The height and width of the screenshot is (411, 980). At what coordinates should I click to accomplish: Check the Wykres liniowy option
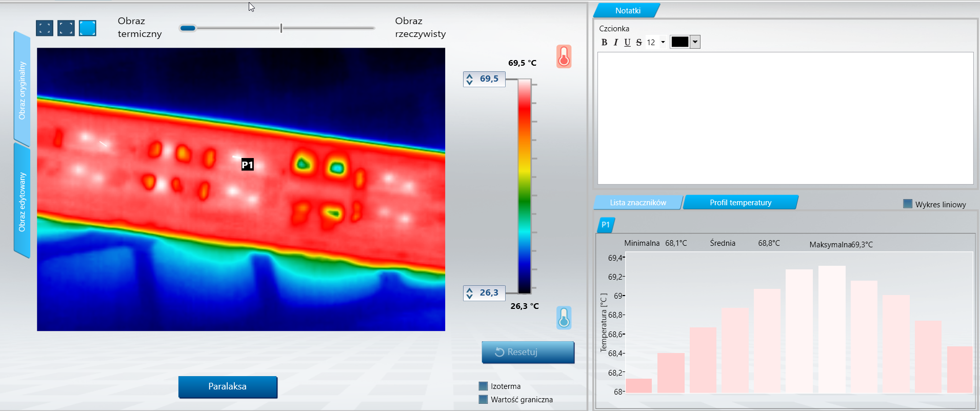[908, 204]
